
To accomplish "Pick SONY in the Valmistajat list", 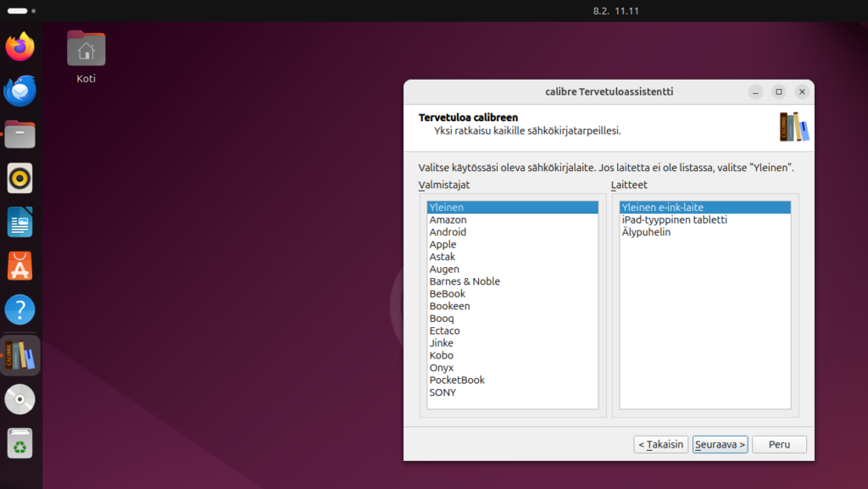I will pos(442,392).
